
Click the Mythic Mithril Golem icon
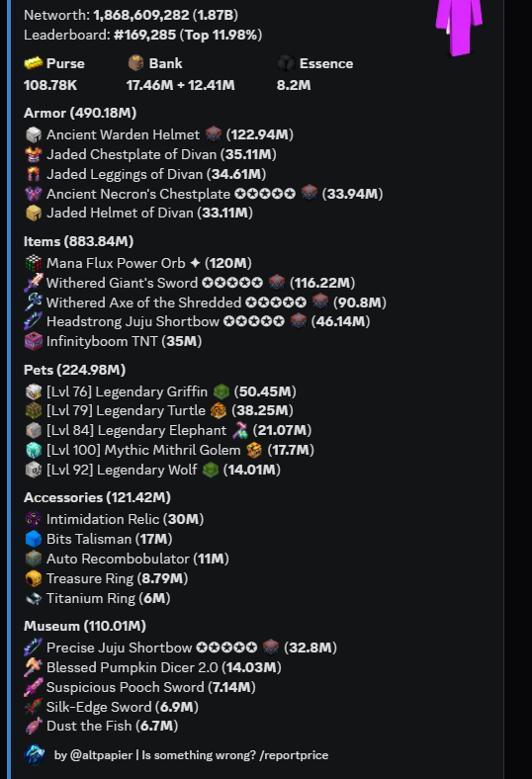(34, 450)
